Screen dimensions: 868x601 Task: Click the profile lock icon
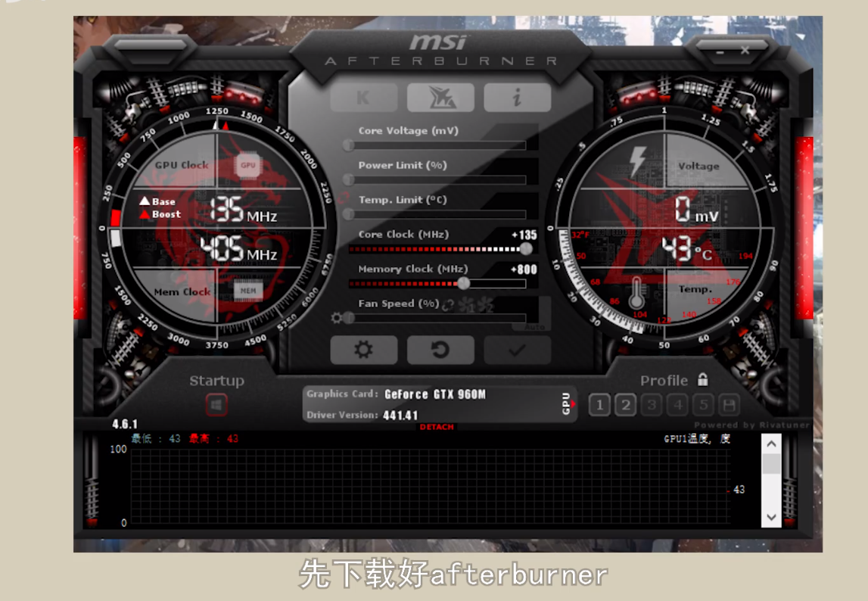pos(703,379)
